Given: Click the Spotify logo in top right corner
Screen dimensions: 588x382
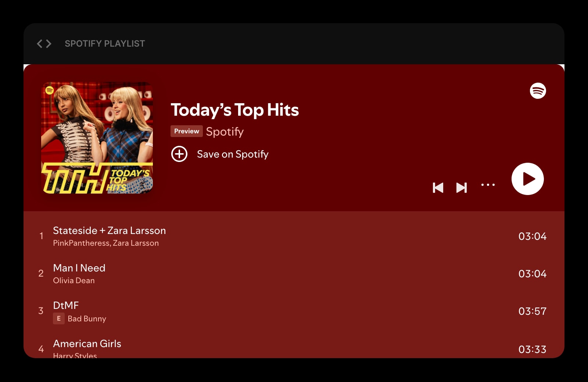Looking at the screenshot, I should click(x=538, y=91).
